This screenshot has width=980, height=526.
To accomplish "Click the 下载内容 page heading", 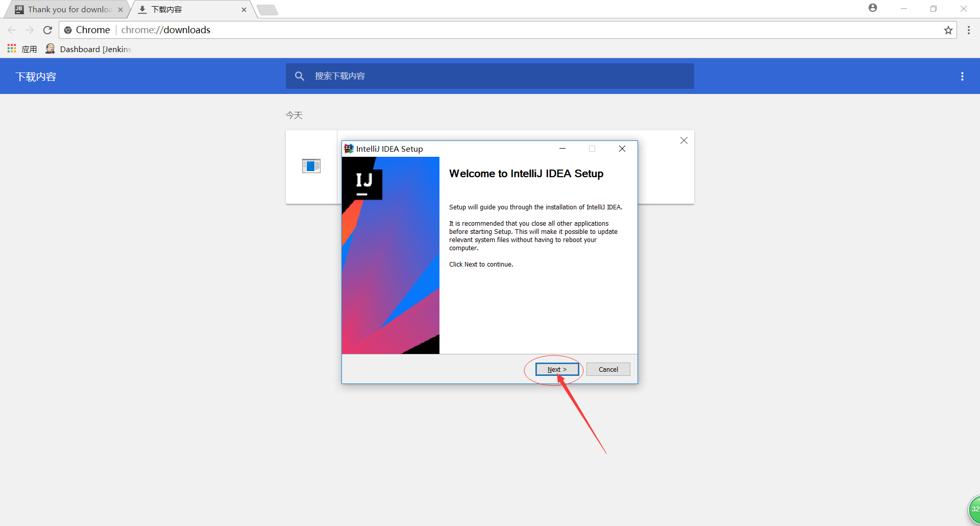I will click(36, 77).
